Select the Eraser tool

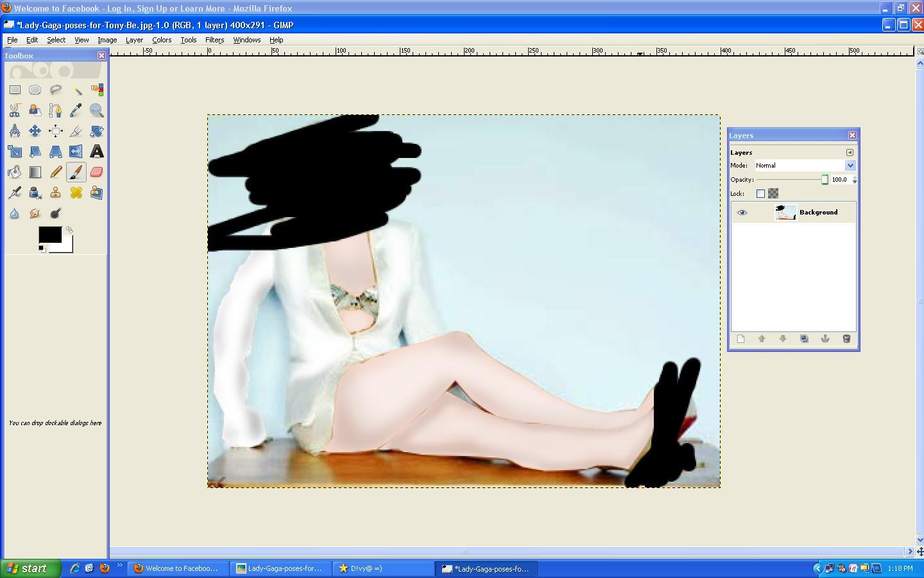tap(97, 172)
